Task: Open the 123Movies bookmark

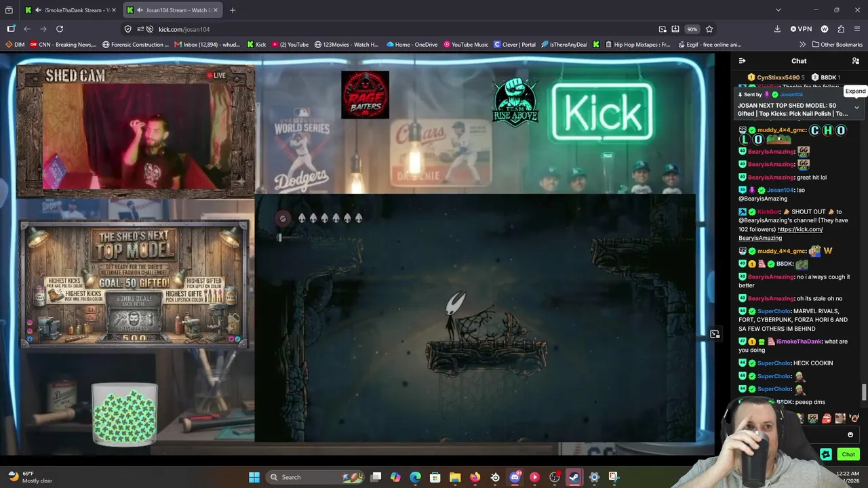Action: (347, 45)
